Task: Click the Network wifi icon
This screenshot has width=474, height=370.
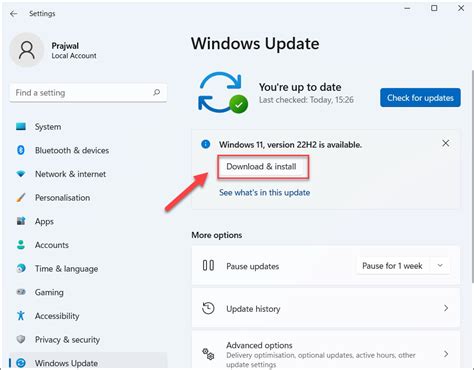Action: (x=21, y=174)
